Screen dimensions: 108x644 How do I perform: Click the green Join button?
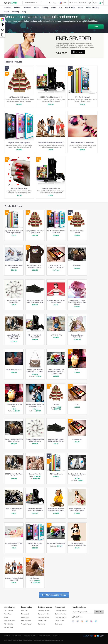coord(96,27)
